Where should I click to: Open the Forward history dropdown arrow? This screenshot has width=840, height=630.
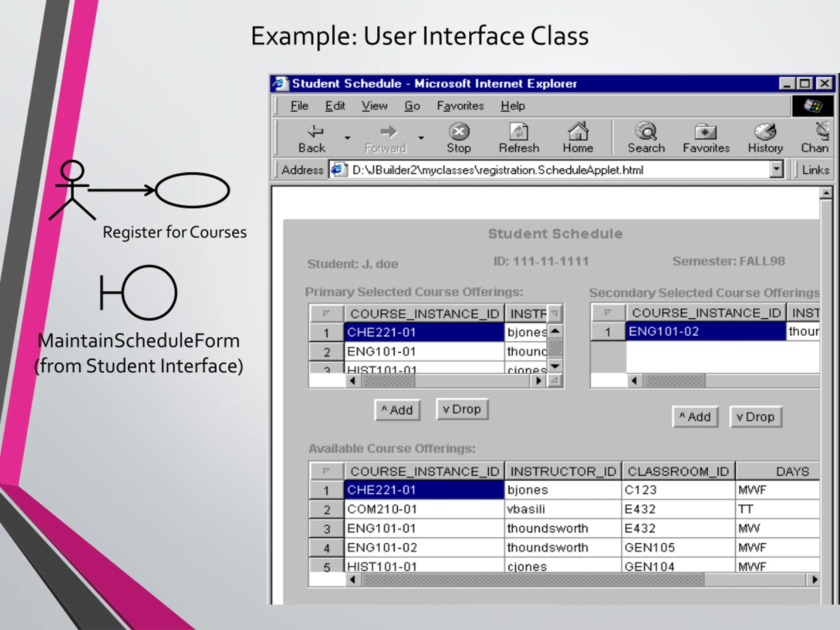(421, 137)
